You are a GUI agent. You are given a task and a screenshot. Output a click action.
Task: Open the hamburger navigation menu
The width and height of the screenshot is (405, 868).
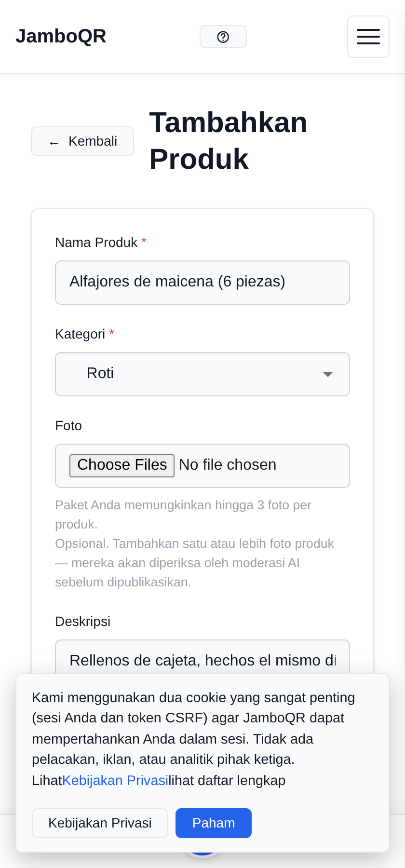[x=368, y=37]
